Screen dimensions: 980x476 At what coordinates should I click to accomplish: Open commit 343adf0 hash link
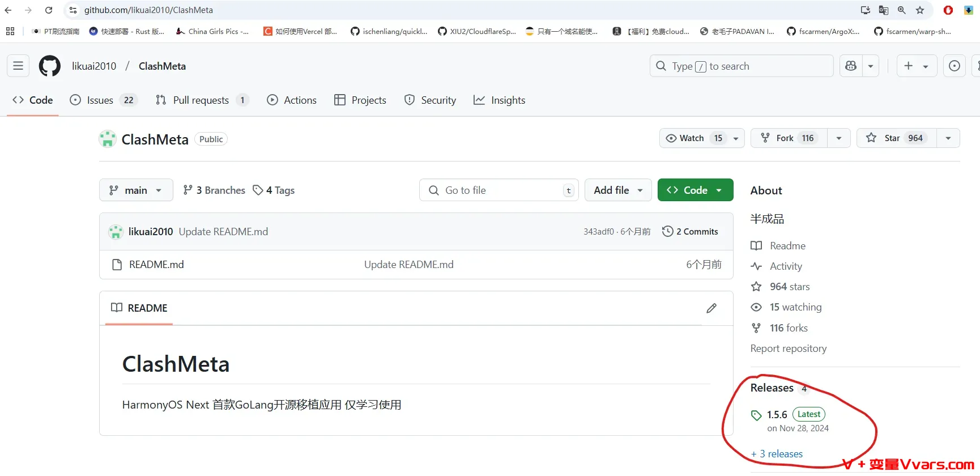coord(599,232)
